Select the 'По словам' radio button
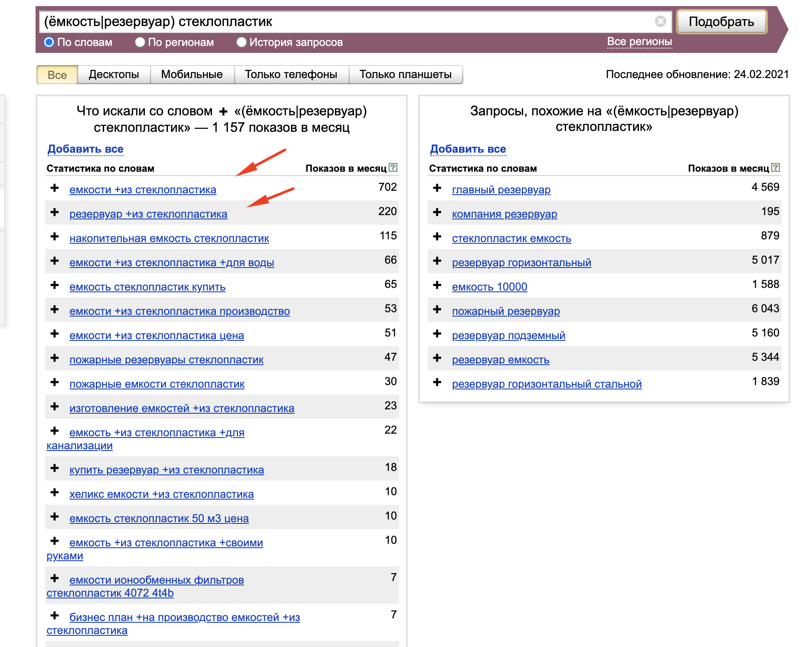Viewport: 812px width, 647px height. click(x=49, y=42)
